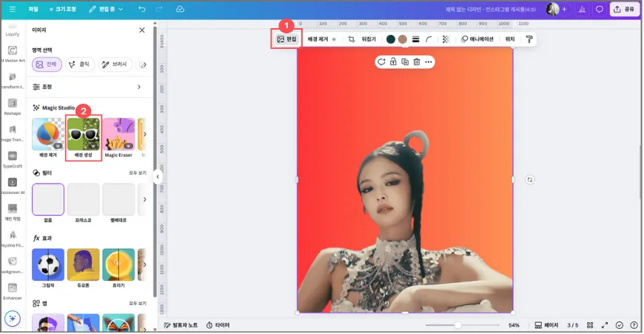
Task: Click the 애니메이션 animation button
Action: [477, 39]
